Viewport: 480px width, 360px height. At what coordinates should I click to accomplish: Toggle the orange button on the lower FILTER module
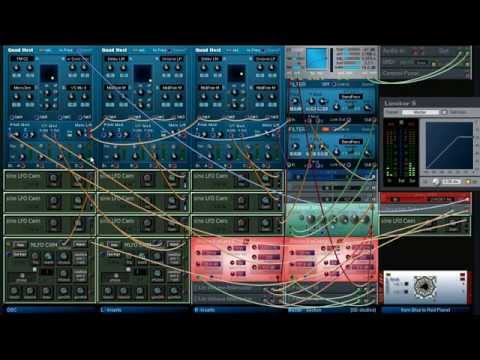(325, 129)
